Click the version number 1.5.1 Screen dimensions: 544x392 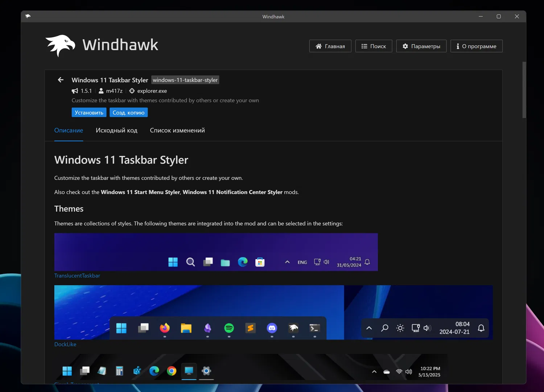click(x=86, y=91)
